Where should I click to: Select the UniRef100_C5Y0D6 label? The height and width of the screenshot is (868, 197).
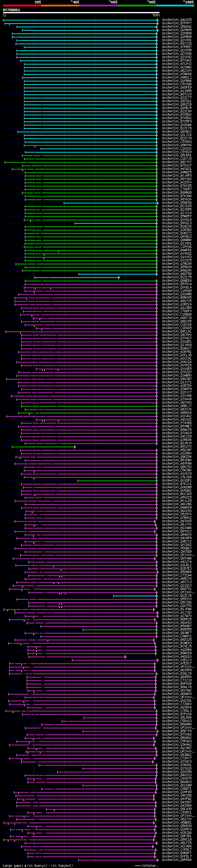pyautogui.click(x=177, y=84)
